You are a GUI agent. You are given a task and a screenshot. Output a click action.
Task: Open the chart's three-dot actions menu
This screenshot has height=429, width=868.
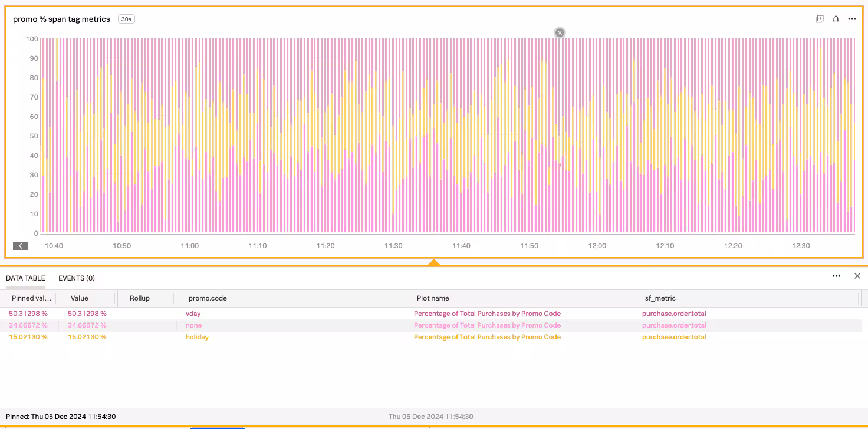click(x=851, y=19)
